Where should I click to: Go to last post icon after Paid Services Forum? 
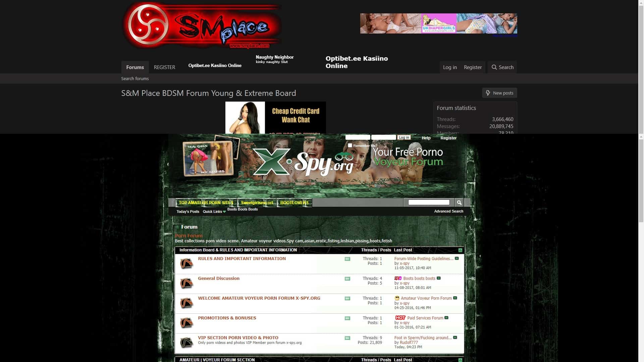tap(446, 318)
